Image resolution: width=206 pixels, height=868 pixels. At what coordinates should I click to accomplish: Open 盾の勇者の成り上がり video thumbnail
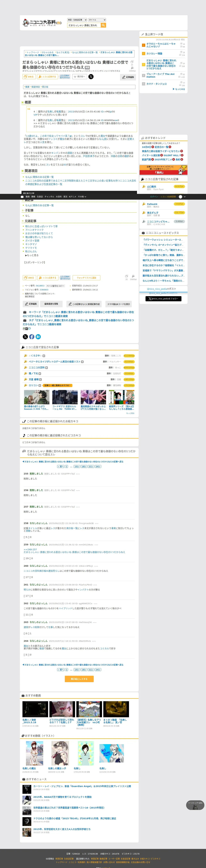tap(37, 397)
